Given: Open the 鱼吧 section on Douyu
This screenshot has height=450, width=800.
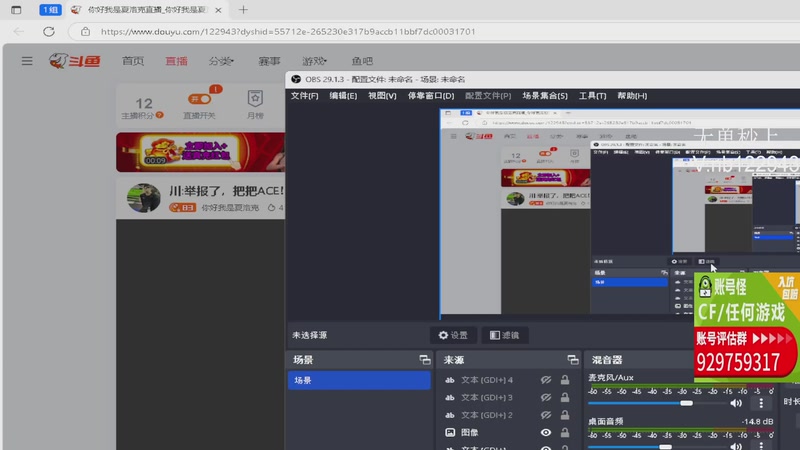Looking at the screenshot, I should point(362,61).
